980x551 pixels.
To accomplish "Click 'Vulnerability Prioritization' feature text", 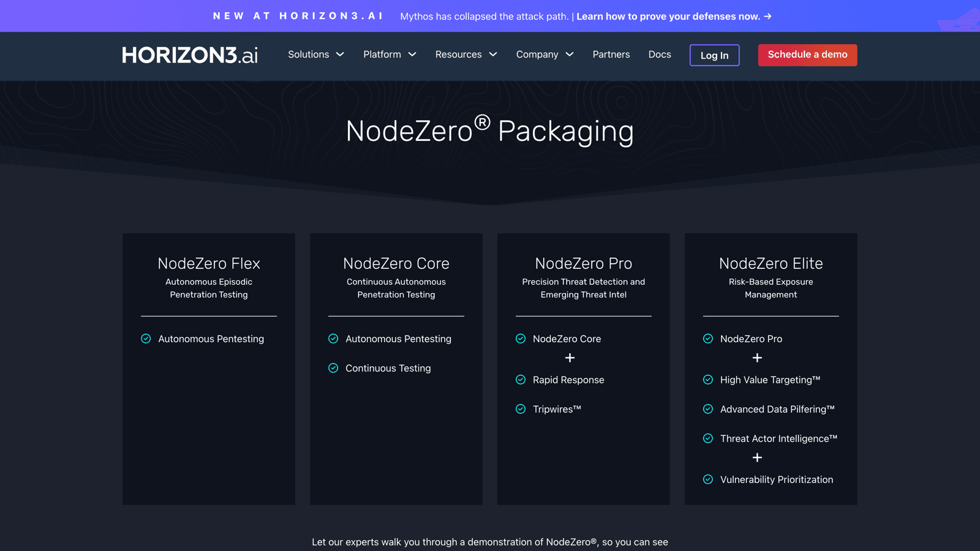I will 777,479.
